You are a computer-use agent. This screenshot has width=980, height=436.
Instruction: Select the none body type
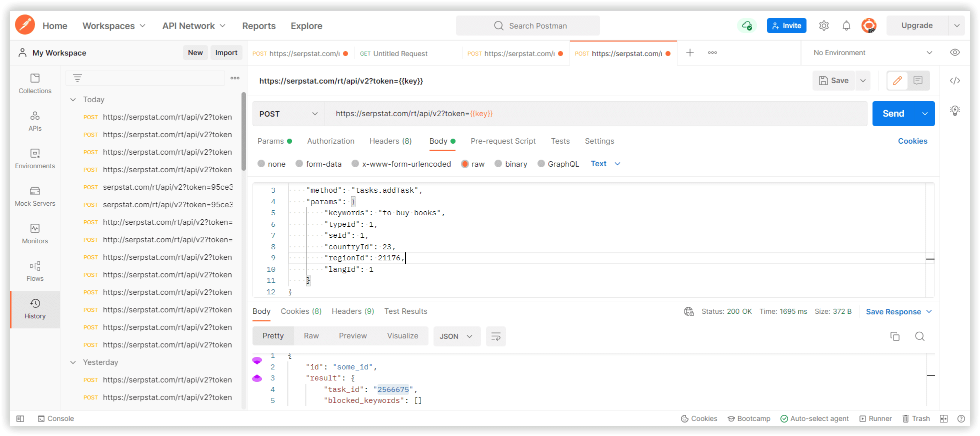(x=261, y=164)
